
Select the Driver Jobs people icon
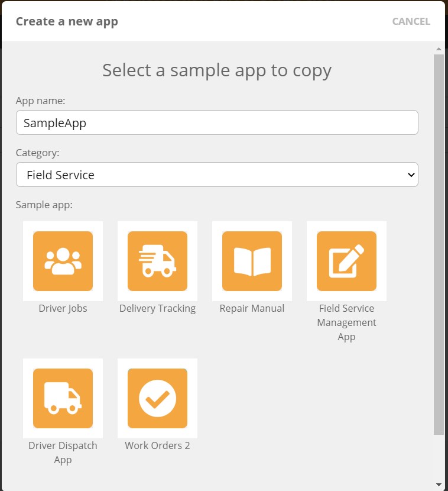coord(63,261)
